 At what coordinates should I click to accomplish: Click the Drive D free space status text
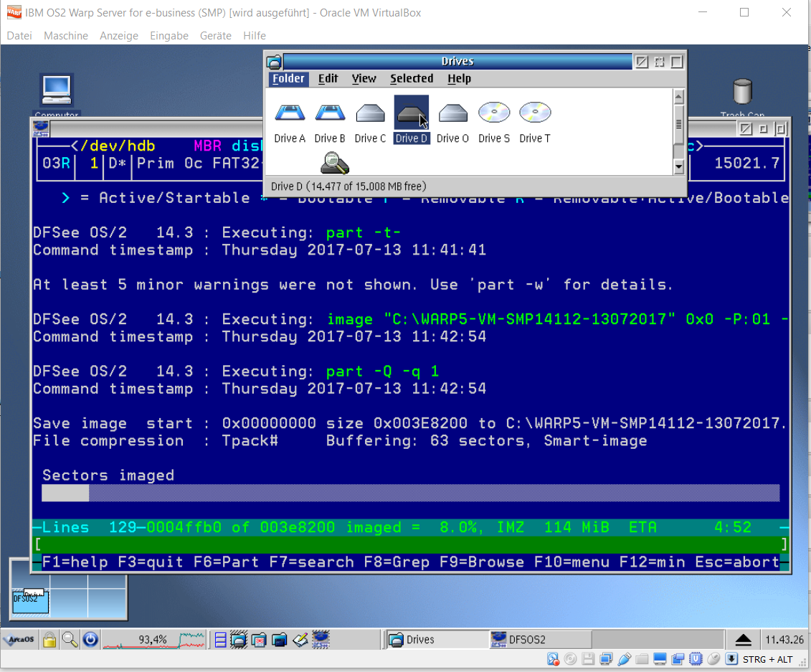tap(348, 186)
